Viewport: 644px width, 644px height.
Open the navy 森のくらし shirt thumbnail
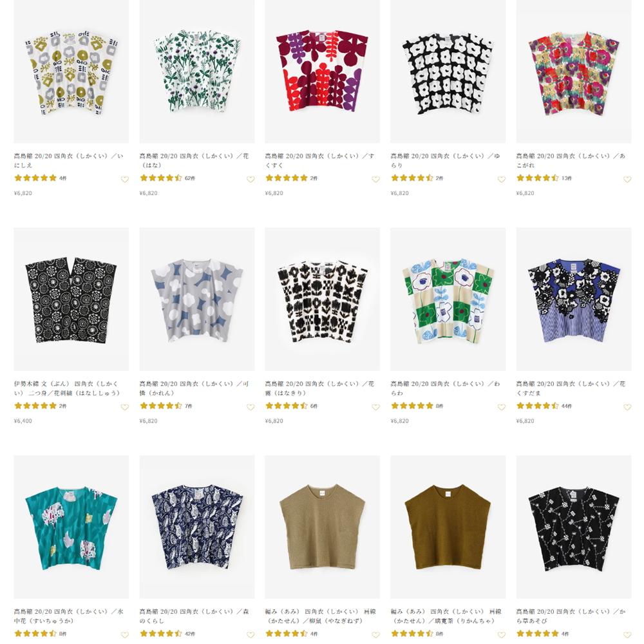[x=196, y=527]
